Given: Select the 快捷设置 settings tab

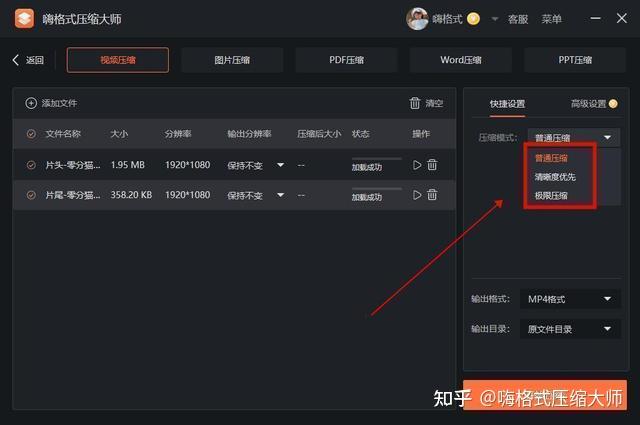Looking at the screenshot, I should [x=507, y=104].
